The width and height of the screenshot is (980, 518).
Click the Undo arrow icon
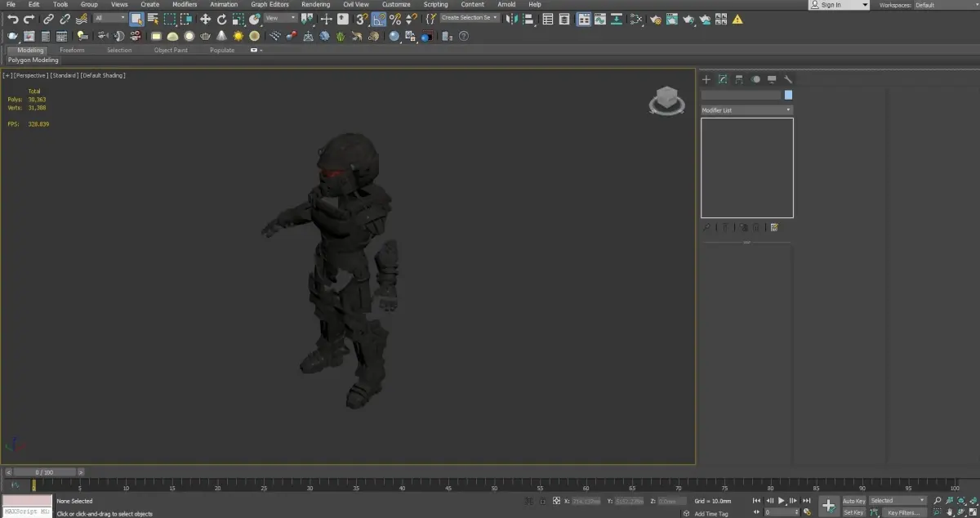click(12, 18)
